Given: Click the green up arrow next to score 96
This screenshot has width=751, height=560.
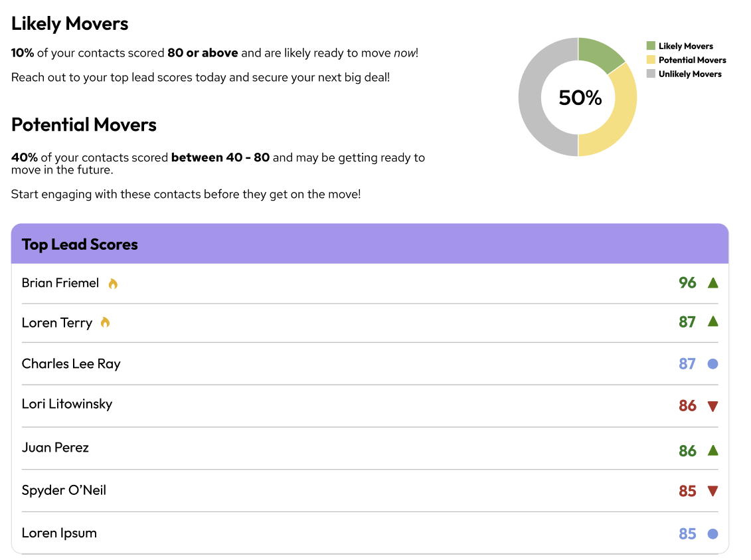Looking at the screenshot, I should [713, 283].
